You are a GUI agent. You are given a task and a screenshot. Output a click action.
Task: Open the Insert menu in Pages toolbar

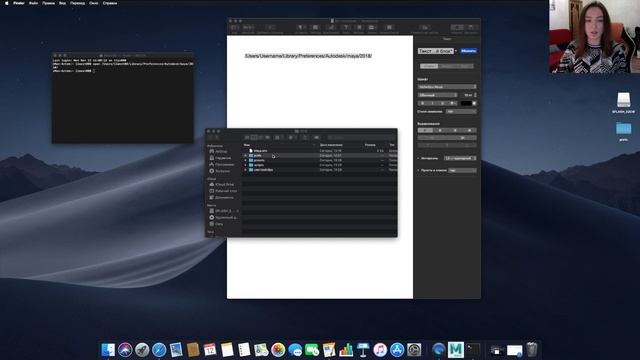pos(300,27)
